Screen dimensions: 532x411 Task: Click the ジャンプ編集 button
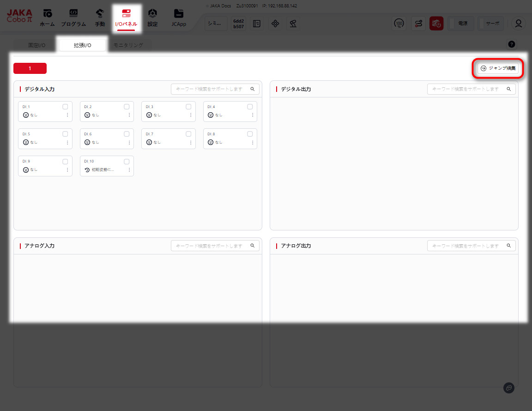point(498,68)
